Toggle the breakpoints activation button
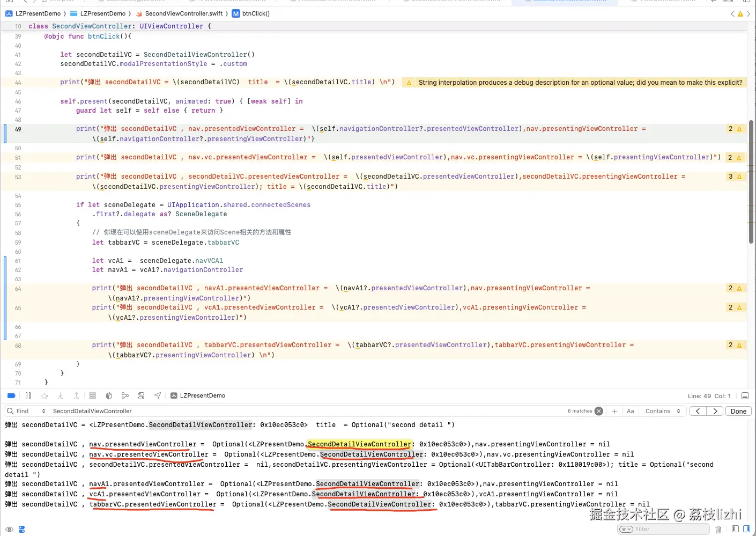This screenshot has width=756, height=536. click(11, 396)
